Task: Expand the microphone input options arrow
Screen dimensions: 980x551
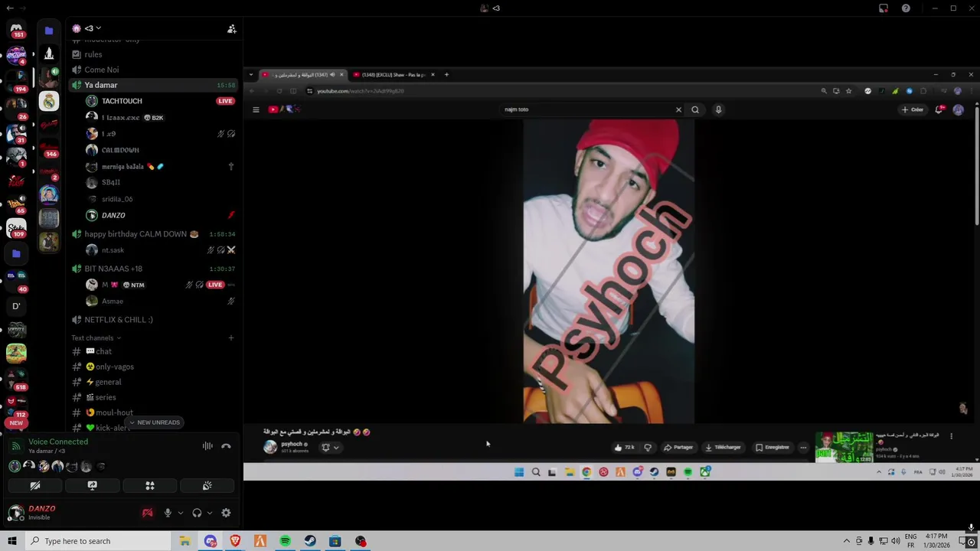Action: click(x=181, y=513)
